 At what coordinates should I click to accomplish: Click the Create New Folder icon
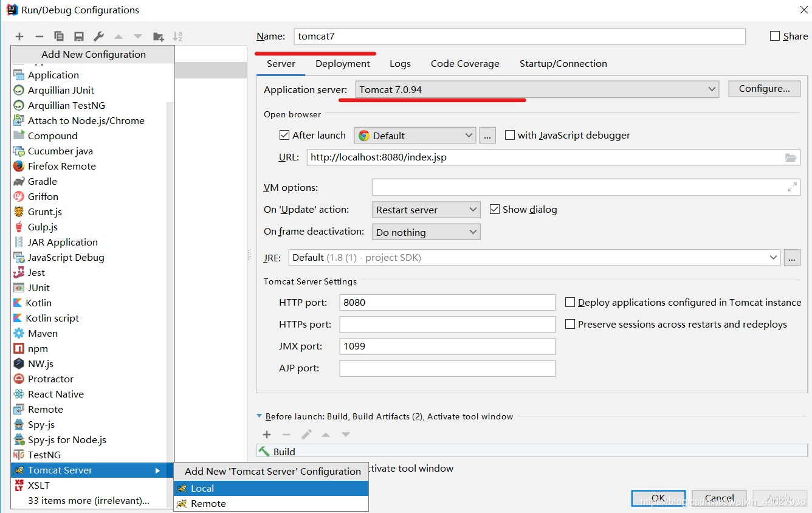point(158,36)
